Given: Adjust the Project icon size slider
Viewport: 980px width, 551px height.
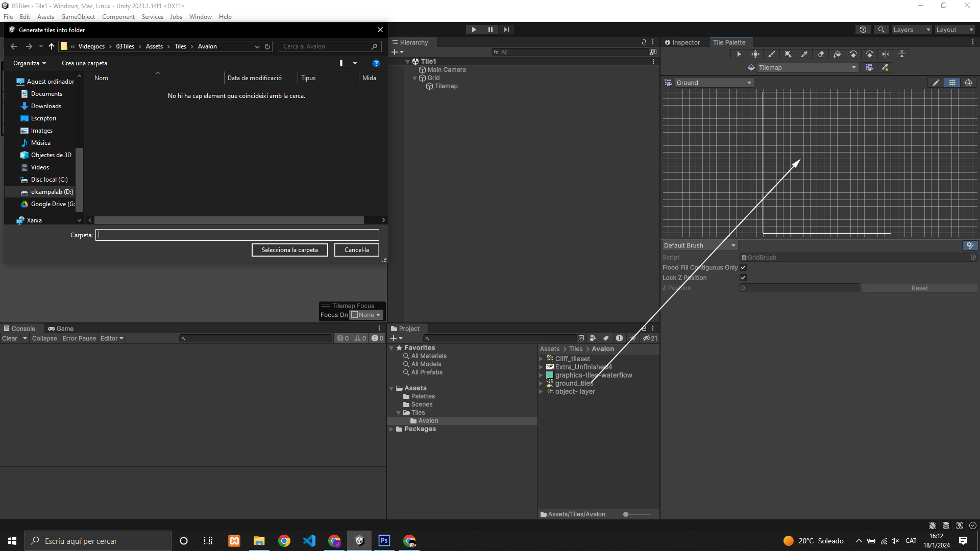Looking at the screenshot, I should [x=626, y=514].
